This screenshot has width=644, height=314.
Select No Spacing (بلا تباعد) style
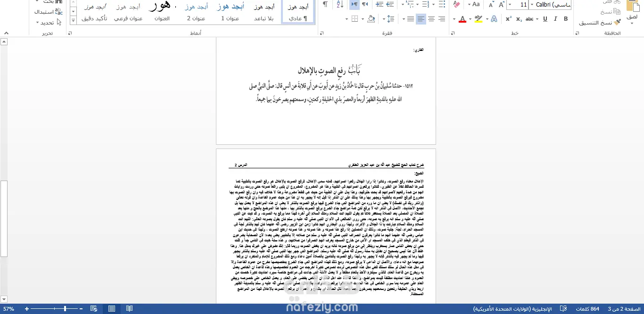click(264, 12)
